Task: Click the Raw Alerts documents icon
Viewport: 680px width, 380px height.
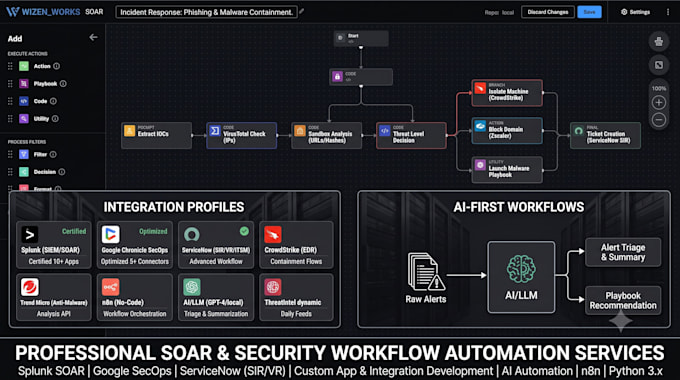Action: [426, 272]
